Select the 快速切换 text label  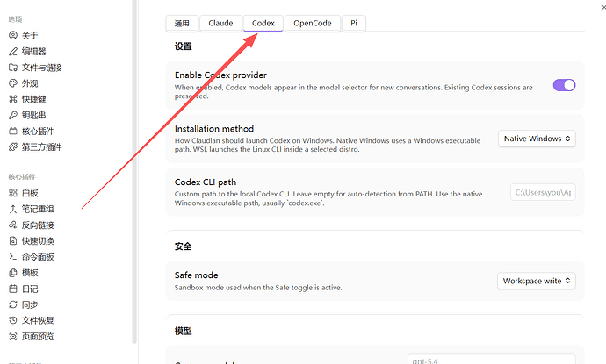[38, 241]
